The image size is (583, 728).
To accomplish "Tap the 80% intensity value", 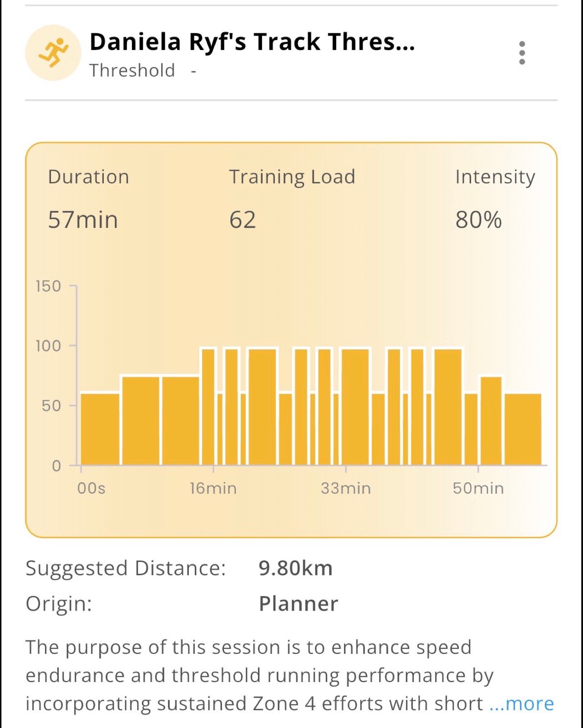I will tap(478, 220).
